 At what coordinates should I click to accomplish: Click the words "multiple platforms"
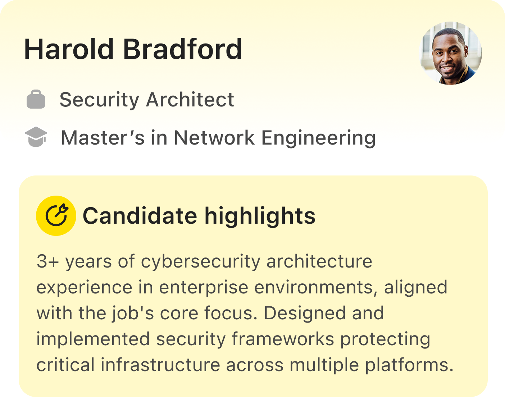pyautogui.click(x=371, y=365)
